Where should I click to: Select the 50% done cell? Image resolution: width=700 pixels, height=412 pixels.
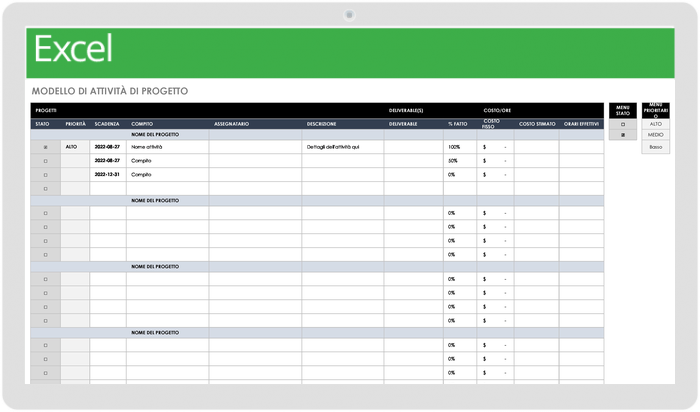[x=460, y=161]
